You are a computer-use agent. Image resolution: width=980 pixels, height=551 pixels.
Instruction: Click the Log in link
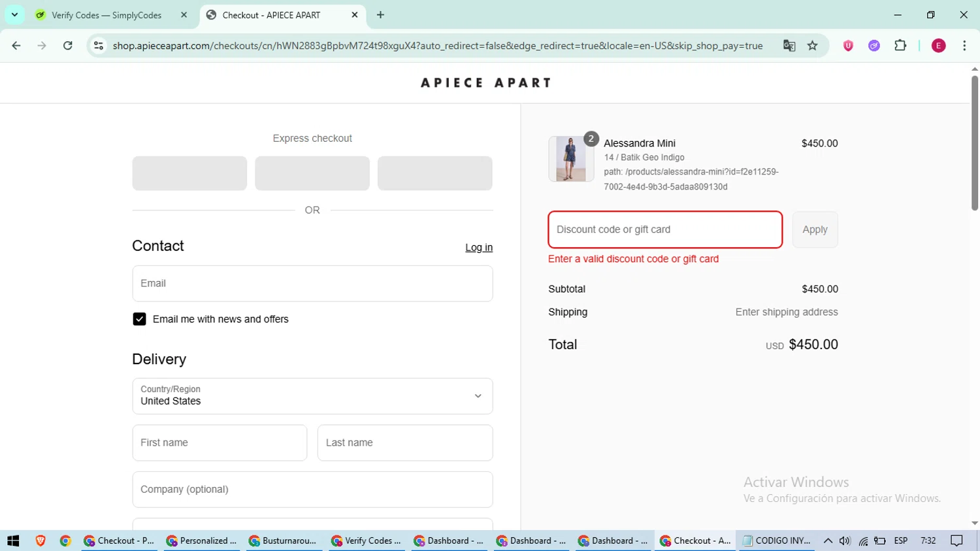[479, 247]
